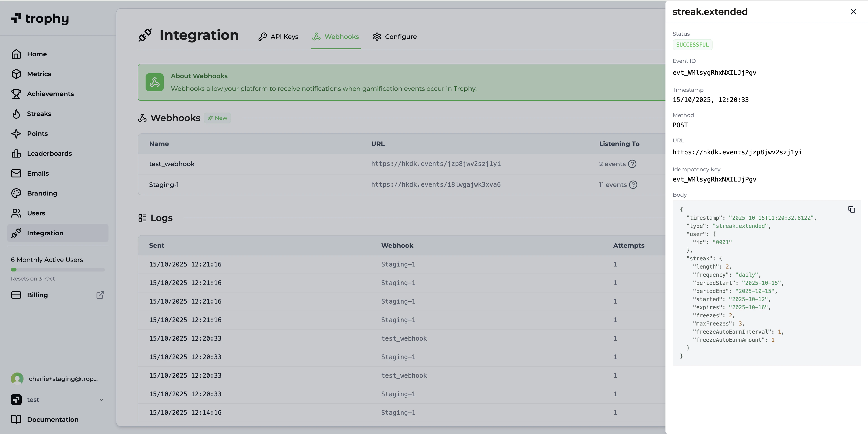
Task: Copy the webhook body JSON
Action: tap(851, 210)
